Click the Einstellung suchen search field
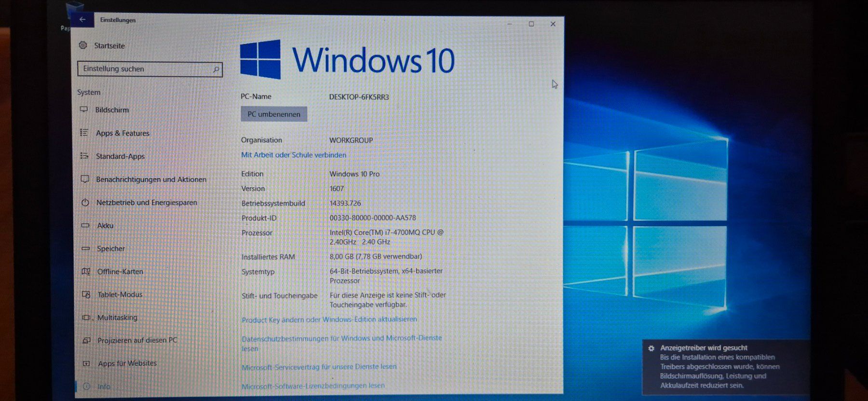Screen dimensions: 868x401 click(150, 69)
